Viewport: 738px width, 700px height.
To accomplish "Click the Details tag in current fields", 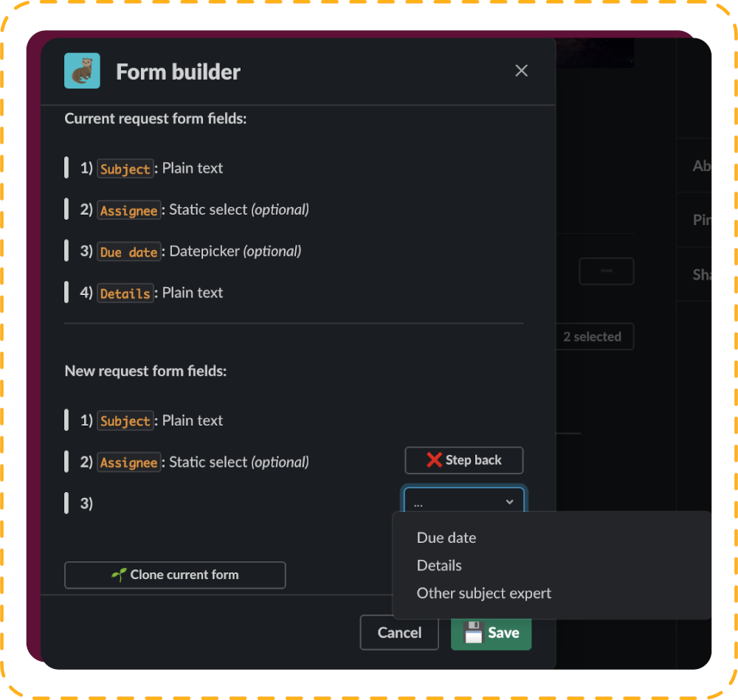I will [x=125, y=293].
